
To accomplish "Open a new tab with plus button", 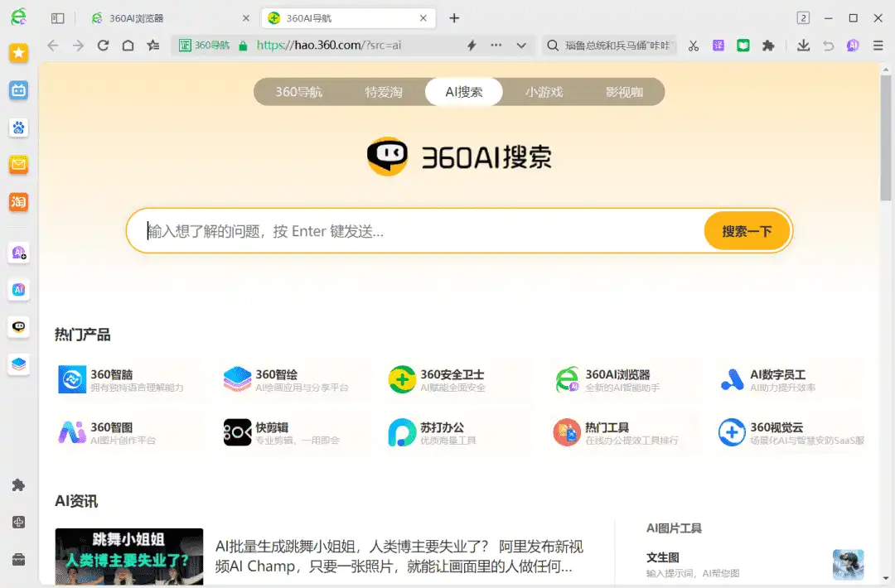I will pos(454,18).
